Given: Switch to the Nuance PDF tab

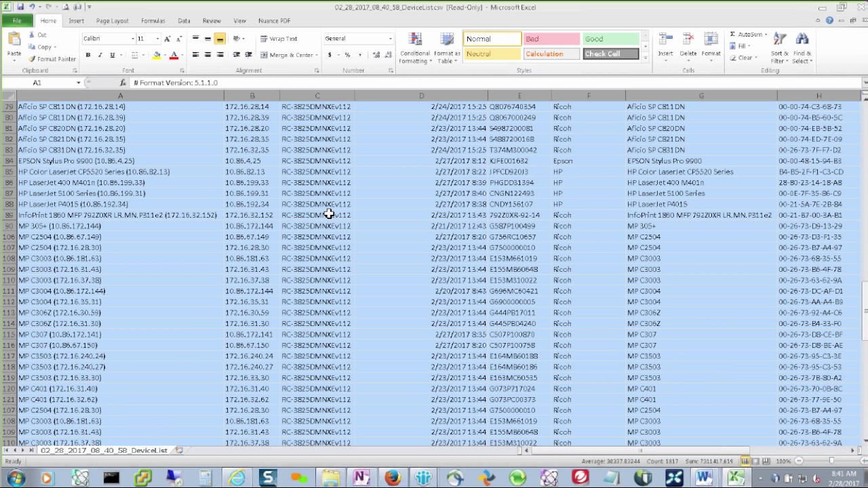Looking at the screenshot, I should click(x=274, y=21).
